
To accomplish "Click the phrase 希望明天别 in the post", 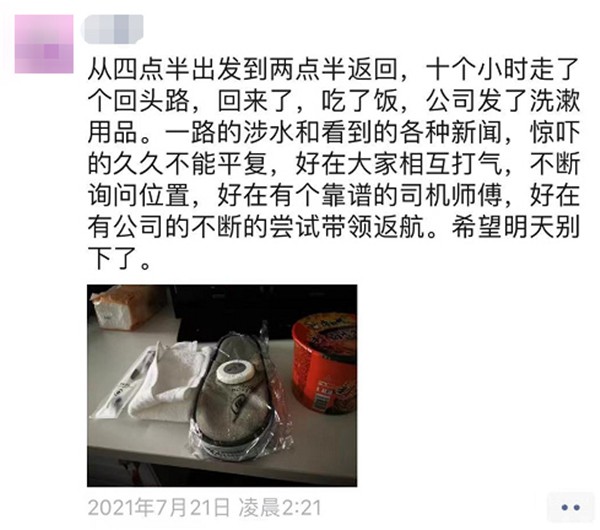I will tap(516, 228).
